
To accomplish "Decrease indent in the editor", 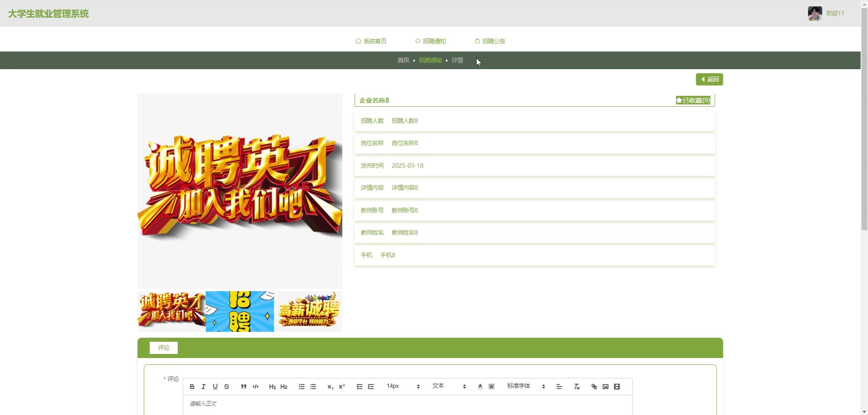I will pyautogui.click(x=359, y=387).
